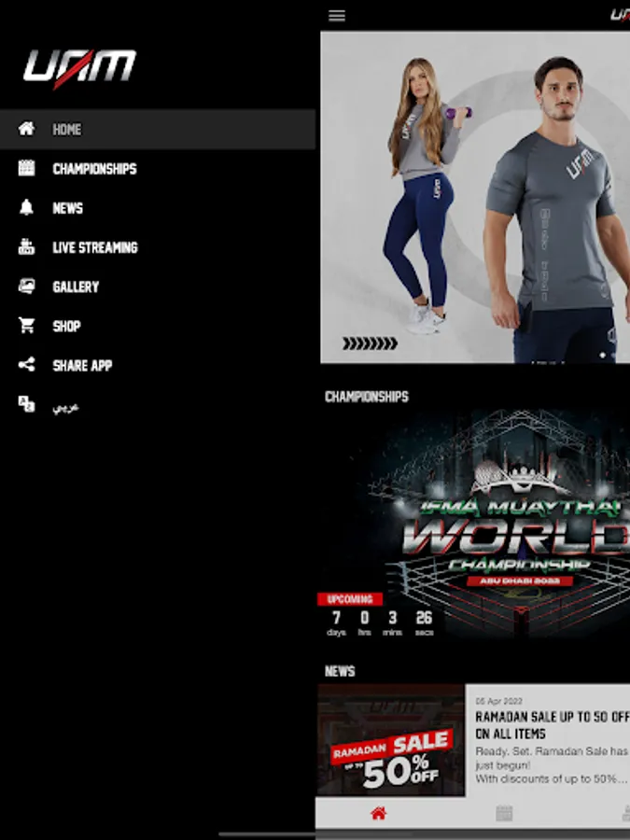This screenshot has width=630, height=840.
Task: Click the countdown timer days value
Action: click(336, 618)
